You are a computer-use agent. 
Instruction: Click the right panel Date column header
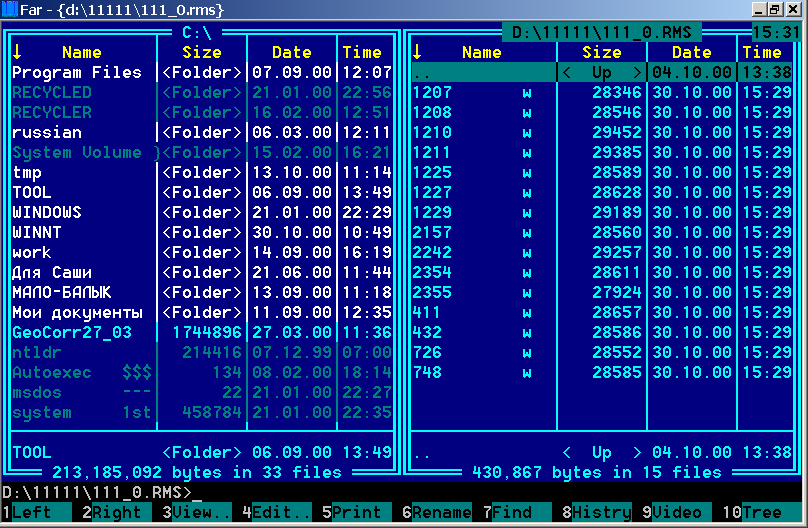[x=692, y=52]
